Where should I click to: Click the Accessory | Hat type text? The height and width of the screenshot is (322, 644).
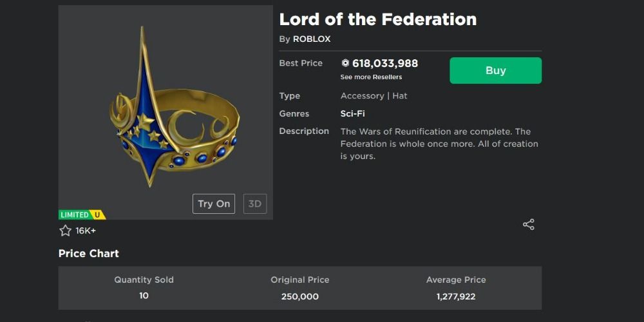(x=374, y=95)
